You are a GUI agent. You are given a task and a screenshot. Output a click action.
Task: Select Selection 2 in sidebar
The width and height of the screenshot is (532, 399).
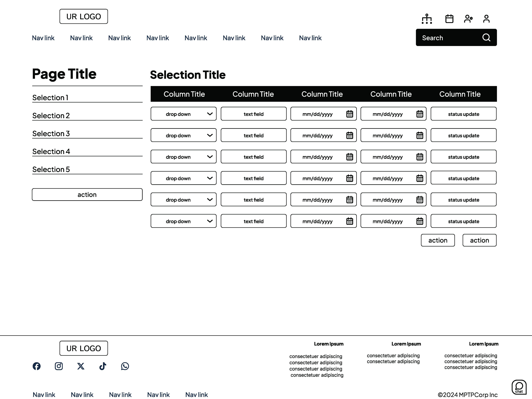pyautogui.click(x=51, y=115)
